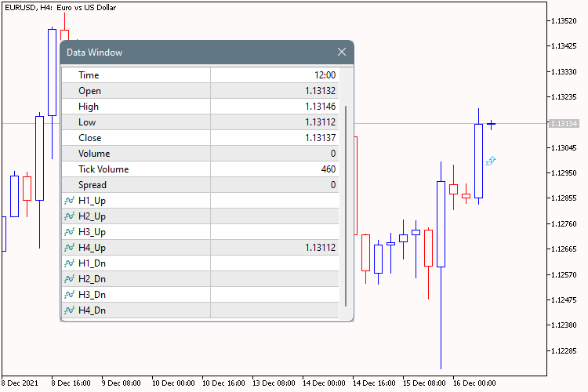588x392 pixels.
Task: Click the latest small blue doji candle
Action: pyautogui.click(x=492, y=125)
